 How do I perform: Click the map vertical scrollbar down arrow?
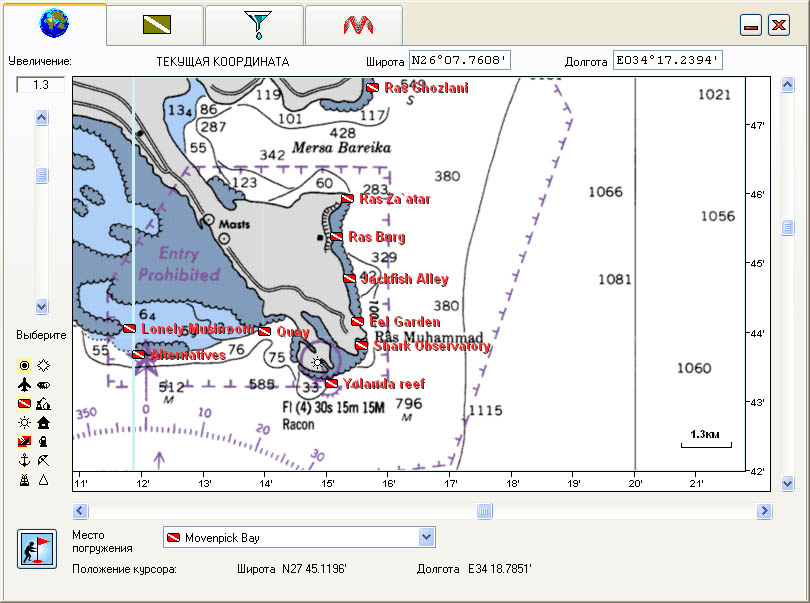pos(787,484)
